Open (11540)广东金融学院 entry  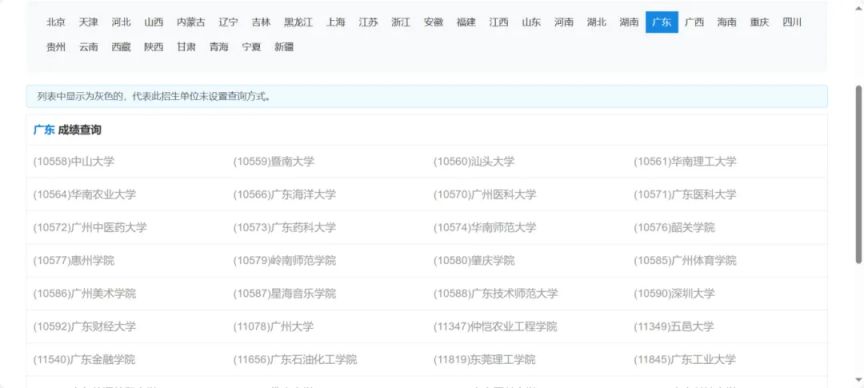84,359
